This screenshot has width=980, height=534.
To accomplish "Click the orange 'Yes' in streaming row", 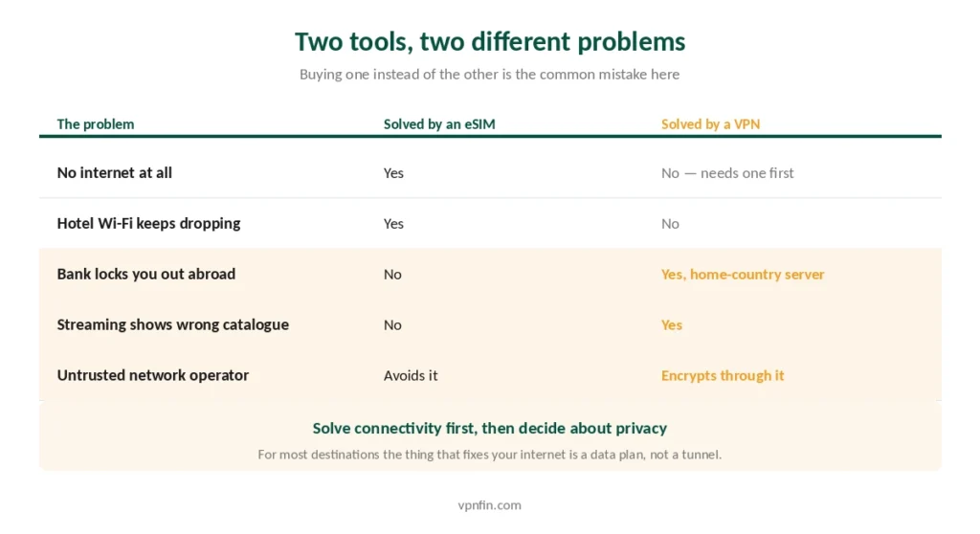I will [x=672, y=325].
